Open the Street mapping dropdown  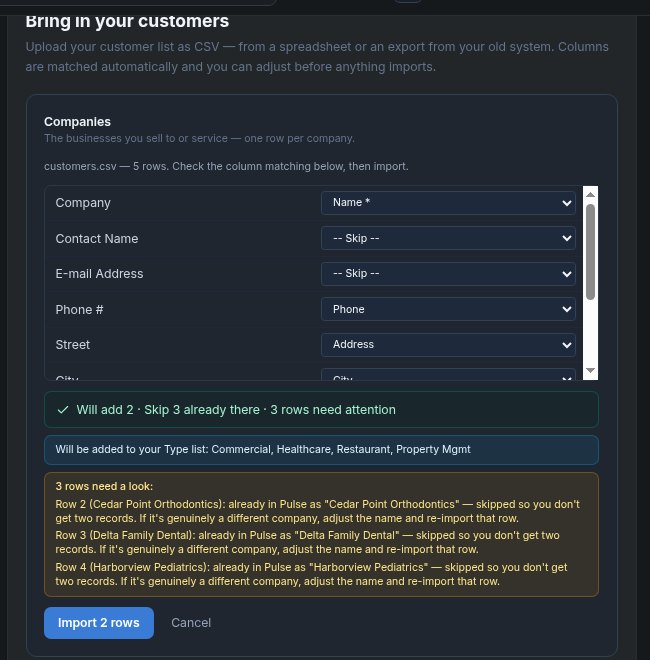click(x=448, y=345)
